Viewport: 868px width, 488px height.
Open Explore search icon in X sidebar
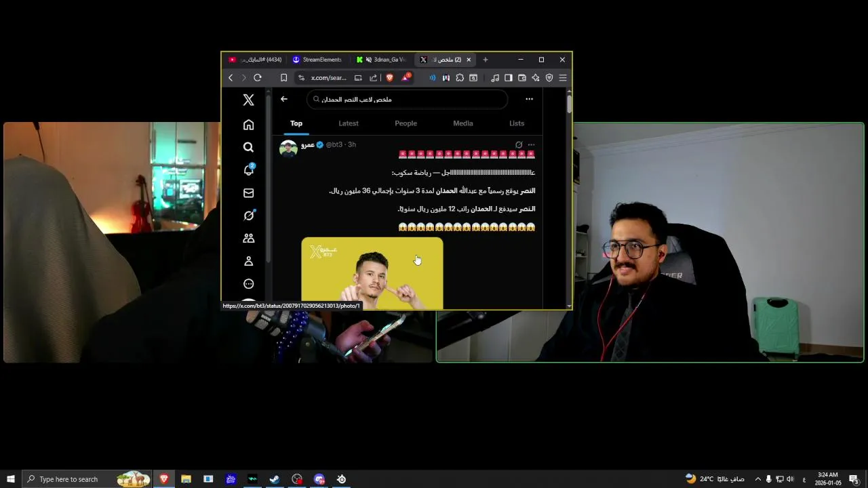pyautogui.click(x=248, y=147)
